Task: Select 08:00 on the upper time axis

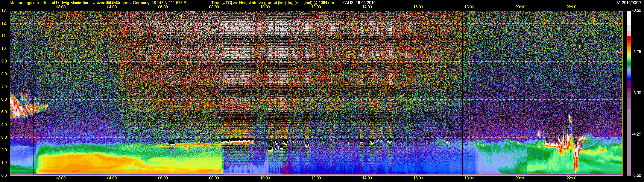Action: click(214, 7)
